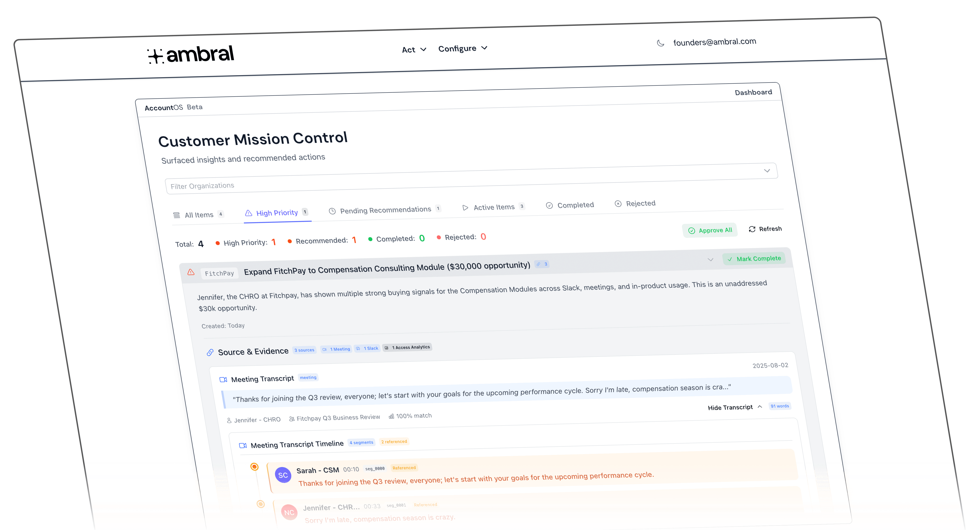The height and width of the screenshot is (530, 980).
Task: Open the Configure dropdown menu
Action: (x=463, y=48)
